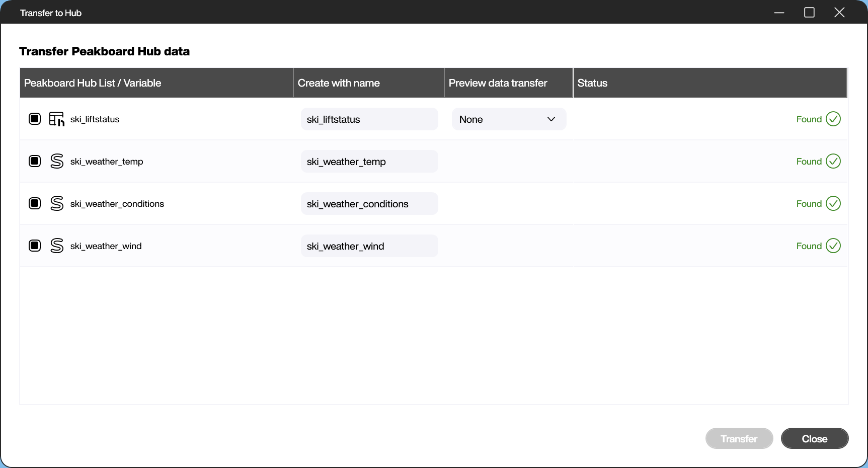Viewport: 868px width, 468px height.
Task: Close the Transfer to Hub window with X
Action: click(839, 13)
